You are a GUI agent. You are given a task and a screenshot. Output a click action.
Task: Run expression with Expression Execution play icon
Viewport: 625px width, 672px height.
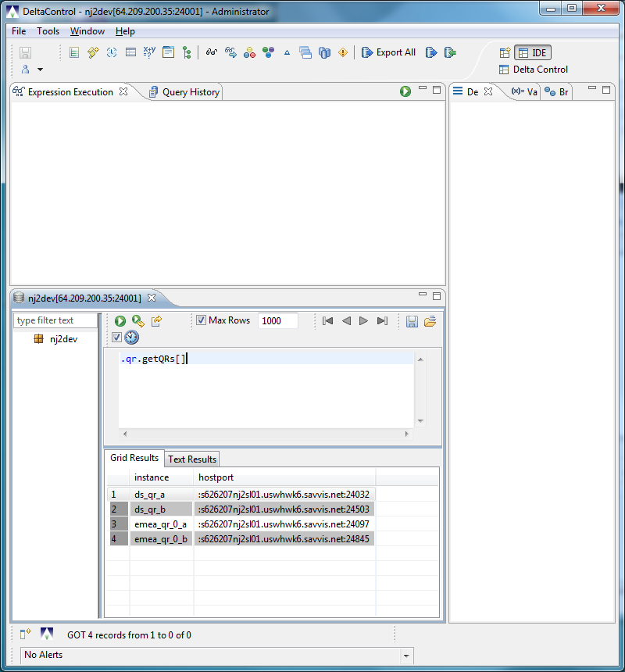coord(405,91)
